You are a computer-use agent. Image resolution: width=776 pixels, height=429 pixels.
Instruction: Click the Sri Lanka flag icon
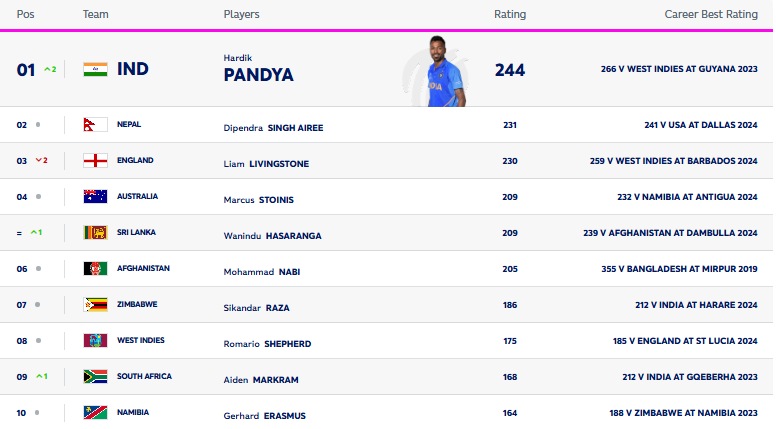point(95,233)
